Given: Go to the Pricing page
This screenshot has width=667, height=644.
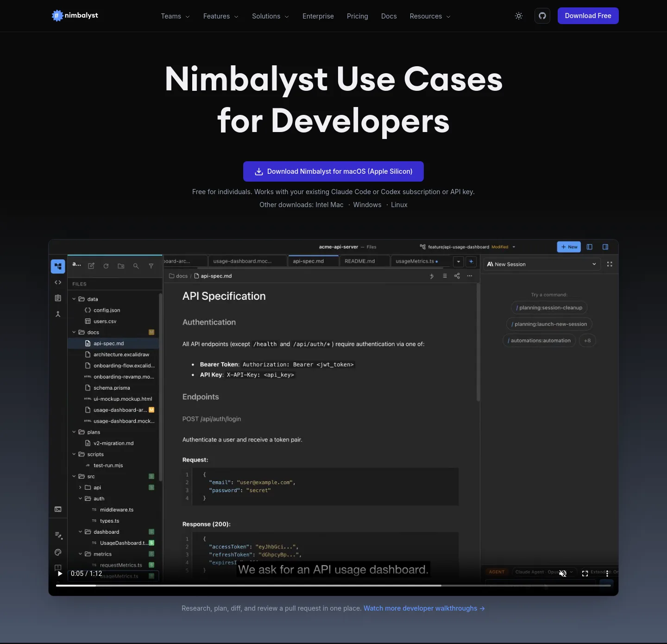Looking at the screenshot, I should pyautogui.click(x=358, y=16).
